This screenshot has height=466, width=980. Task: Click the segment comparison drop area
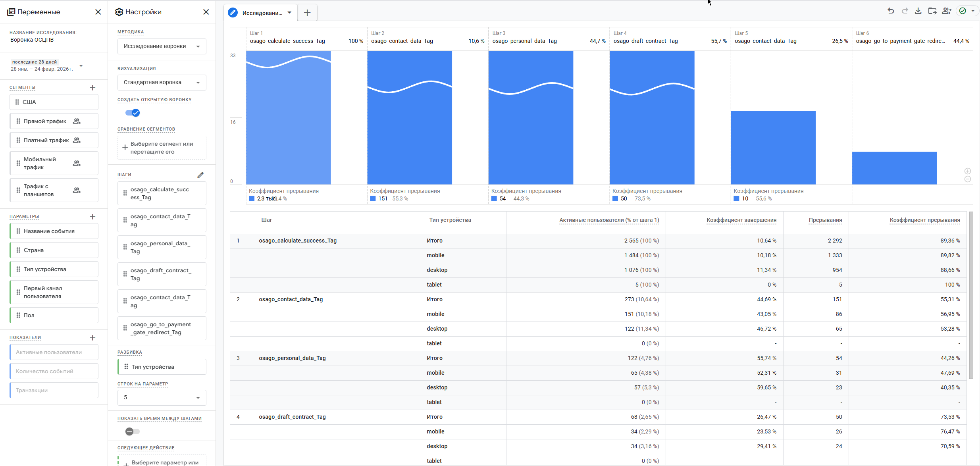(162, 148)
